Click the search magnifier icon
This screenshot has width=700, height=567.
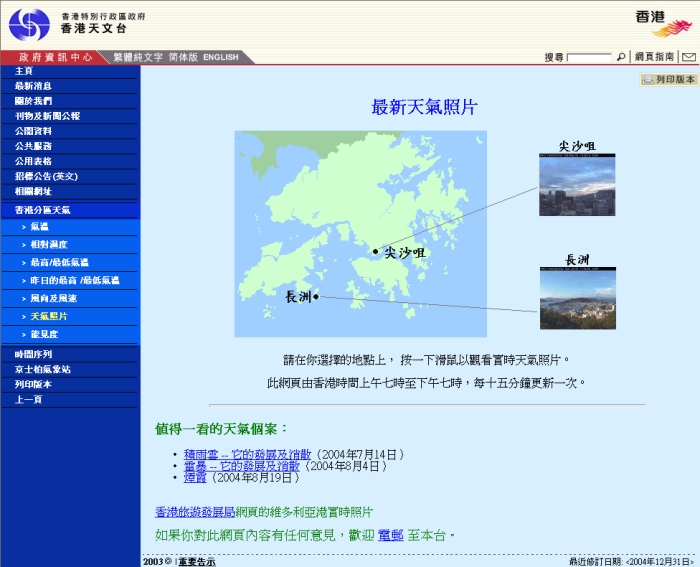(x=621, y=57)
